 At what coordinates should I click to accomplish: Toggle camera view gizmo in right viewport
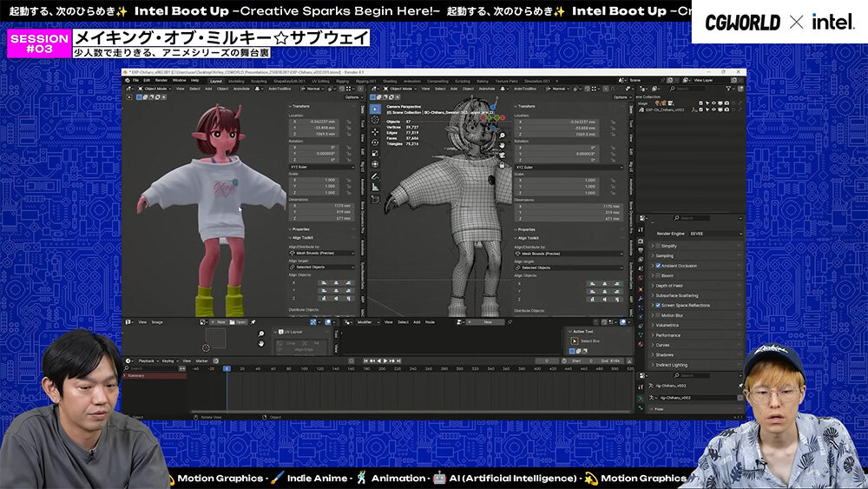pyautogui.click(x=502, y=155)
